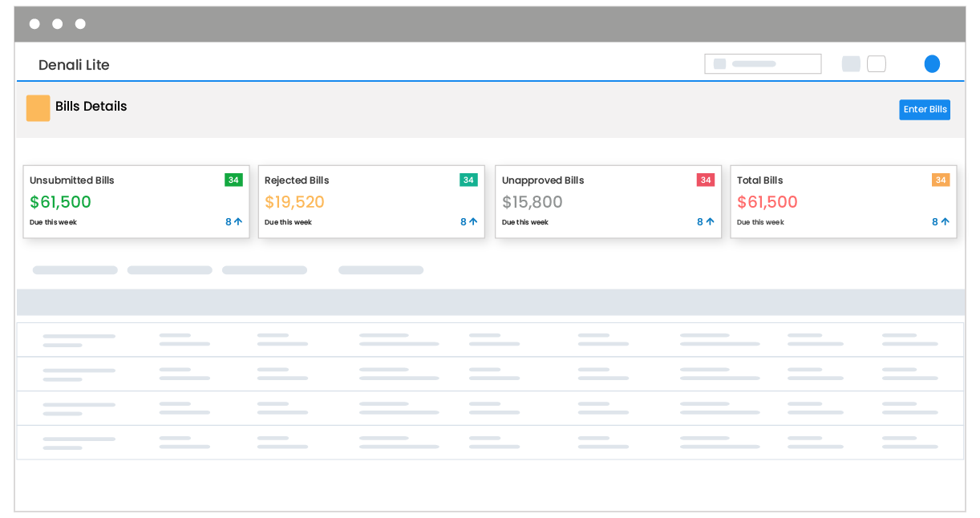This screenshot has height=518, width=980.
Task: Click the red 34 badge on Unapproved Bills
Action: (x=706, y=180)
